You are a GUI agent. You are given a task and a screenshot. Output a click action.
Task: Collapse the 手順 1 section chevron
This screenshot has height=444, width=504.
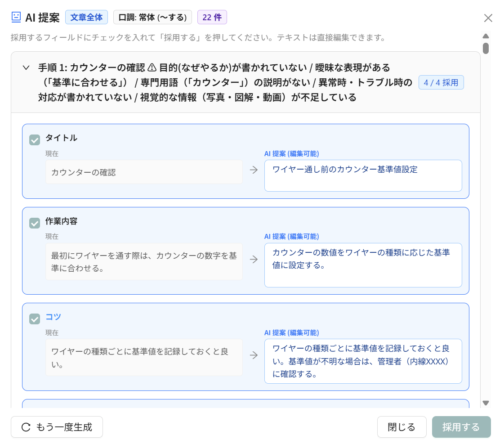pos(26,67)
